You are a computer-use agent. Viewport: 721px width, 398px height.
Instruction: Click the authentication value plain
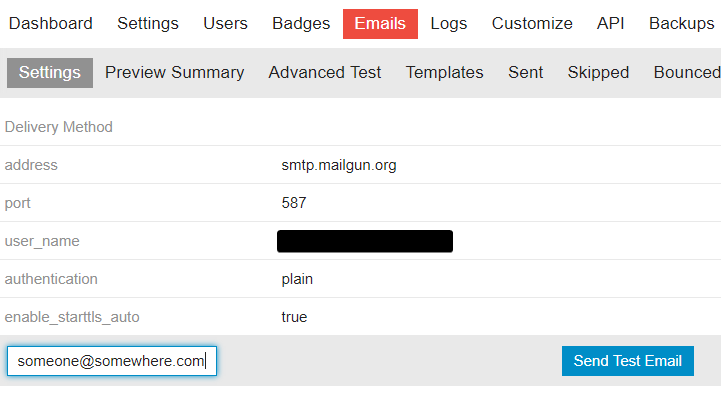point(297,279)
